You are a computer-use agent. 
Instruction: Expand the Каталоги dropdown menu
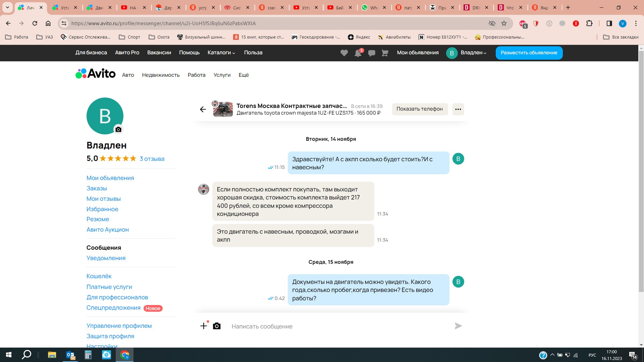tap(221, 53)
